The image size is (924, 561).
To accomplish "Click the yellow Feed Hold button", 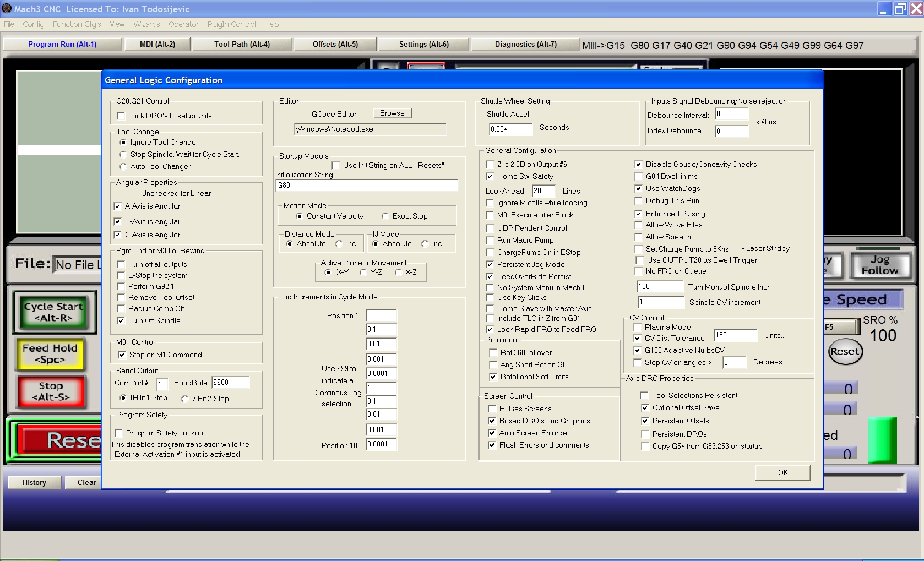I will tap(50, 353).
